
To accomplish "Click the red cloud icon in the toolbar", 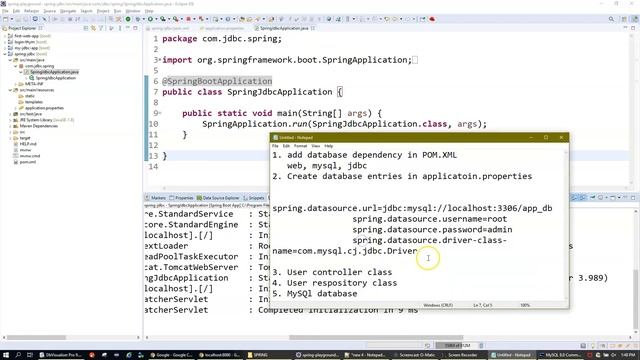I will click(432, 19).
